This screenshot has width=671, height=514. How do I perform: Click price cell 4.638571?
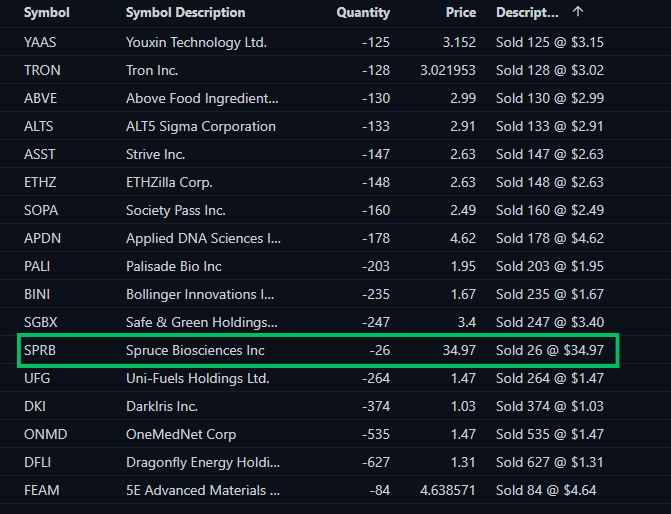(448, 490)
